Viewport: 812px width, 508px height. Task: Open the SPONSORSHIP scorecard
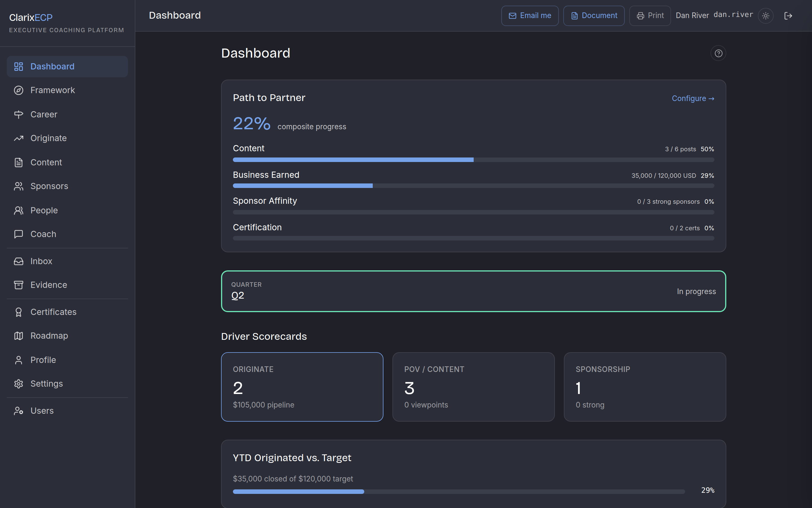pyautogui.click(x=645, y=387)
